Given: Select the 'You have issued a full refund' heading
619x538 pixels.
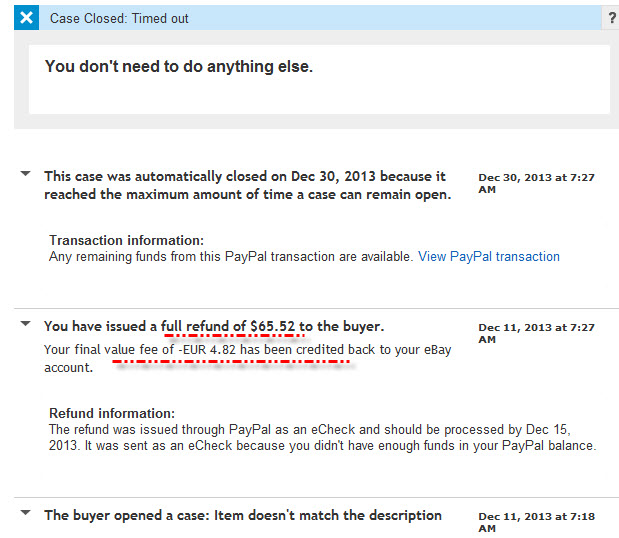Looking at the screenshot, I should [x=214, y=326].
